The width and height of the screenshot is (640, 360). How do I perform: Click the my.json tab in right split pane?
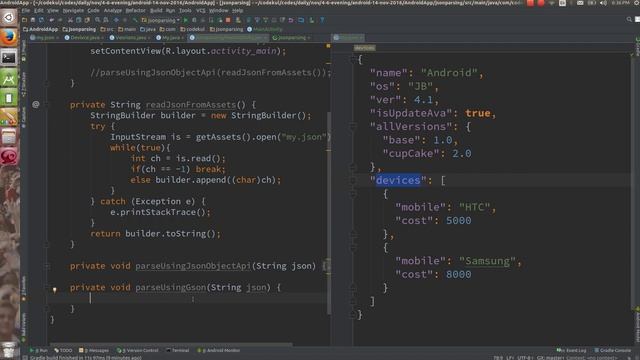click(x=348, y=38)
